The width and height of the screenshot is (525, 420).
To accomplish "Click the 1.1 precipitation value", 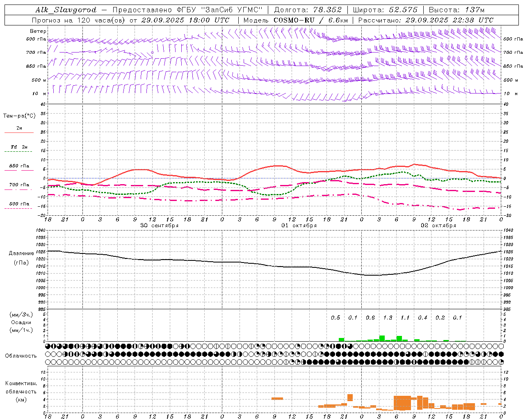I will (405, 318).
